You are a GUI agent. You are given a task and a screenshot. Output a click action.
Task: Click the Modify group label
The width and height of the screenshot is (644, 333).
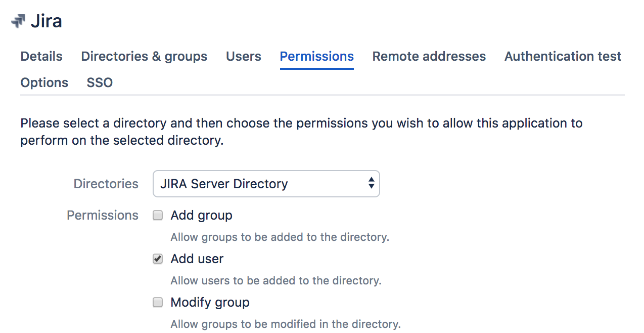pos(210,303)
